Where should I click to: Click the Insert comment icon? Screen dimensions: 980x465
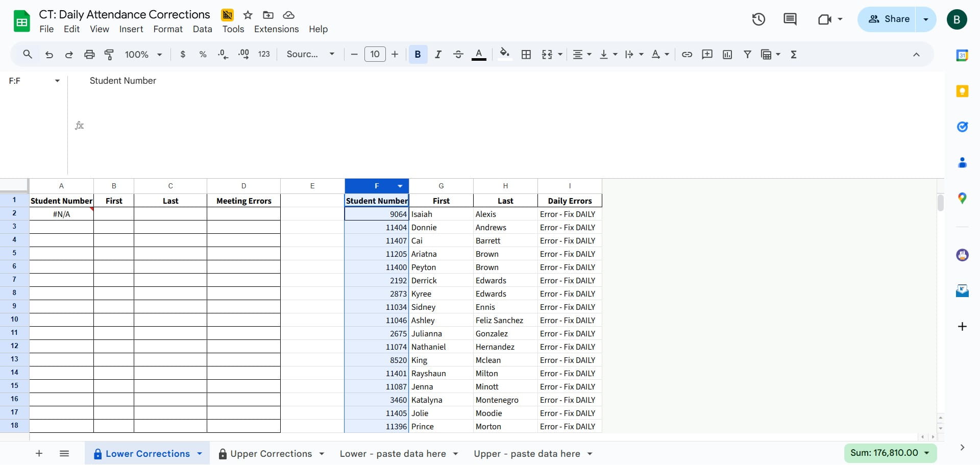(x=707, y=54)
